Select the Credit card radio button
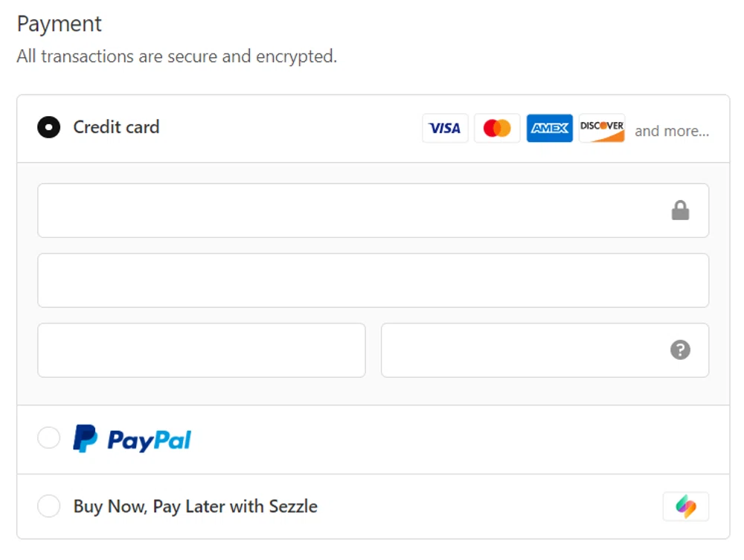744x560 pixels. click(x=49, y=127)
